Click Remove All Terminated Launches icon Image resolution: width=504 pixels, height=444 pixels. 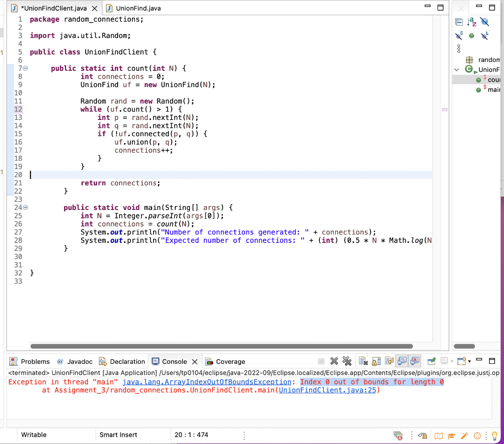pyautogui.click(x=347, y=361)
